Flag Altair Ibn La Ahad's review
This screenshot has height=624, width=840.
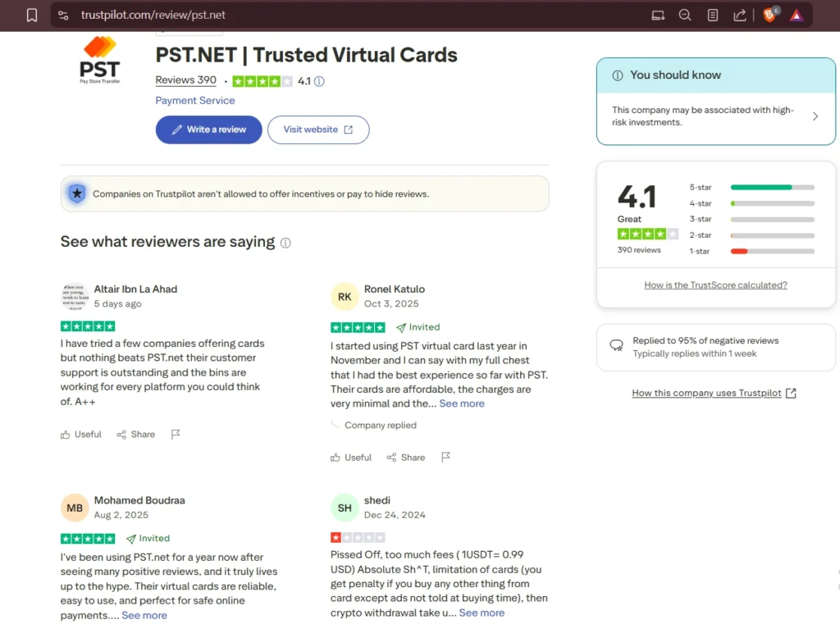click(x=176, y=435)
